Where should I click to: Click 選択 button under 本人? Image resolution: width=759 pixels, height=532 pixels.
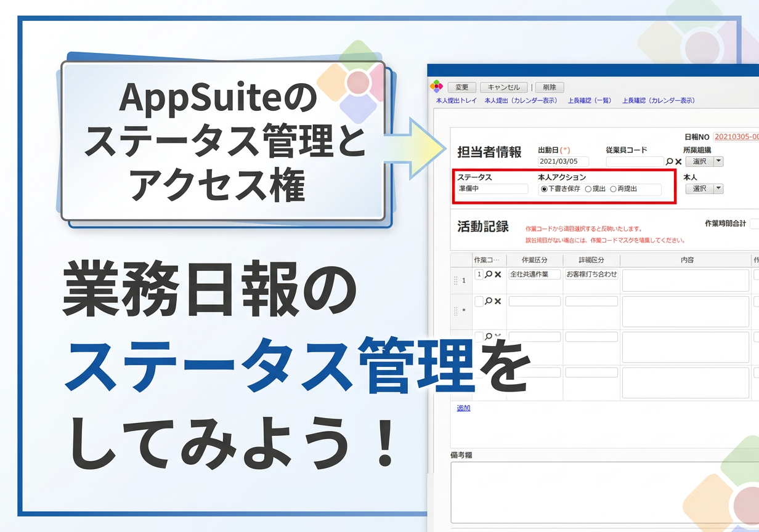click(x=699, y=188)
